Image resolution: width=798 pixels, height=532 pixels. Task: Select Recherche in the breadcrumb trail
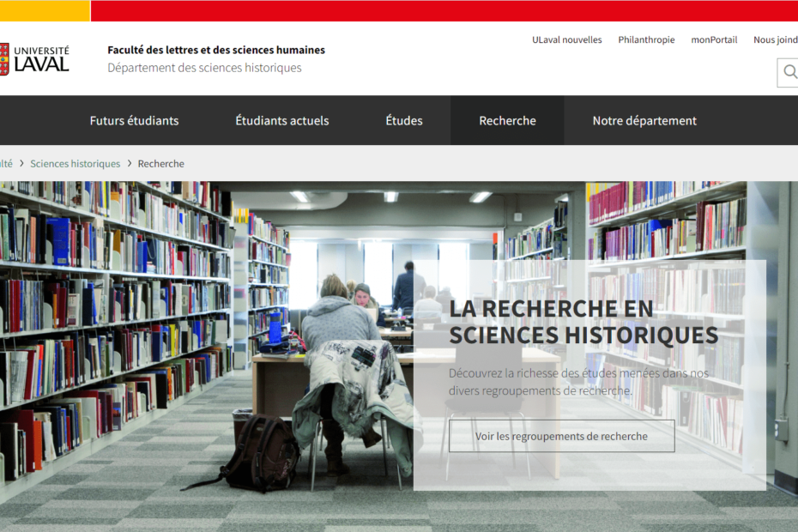click(161, 163)
